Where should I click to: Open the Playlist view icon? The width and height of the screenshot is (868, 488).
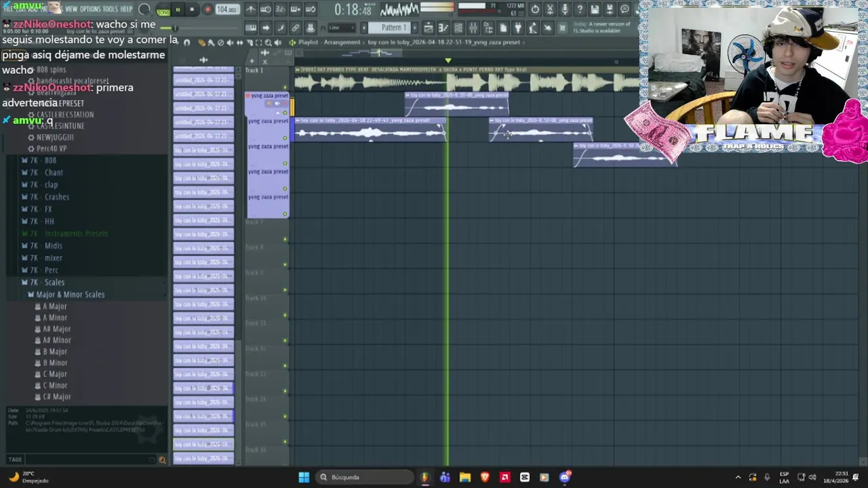click(x=428, y=28)
